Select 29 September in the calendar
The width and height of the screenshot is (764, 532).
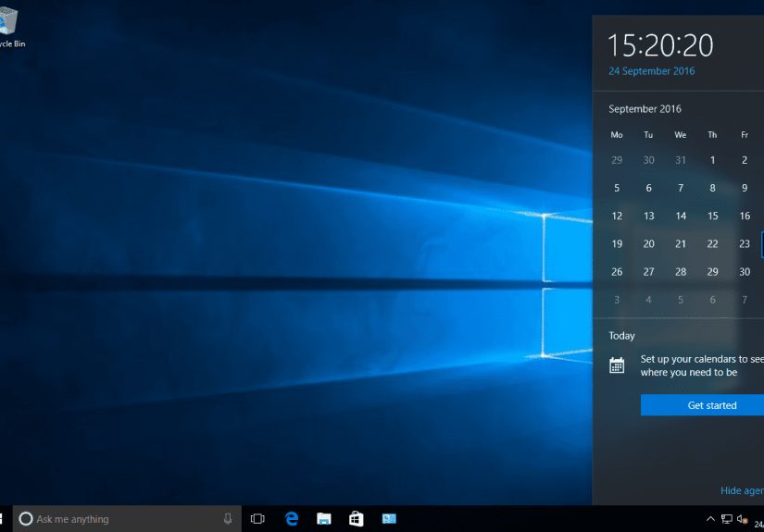(x=712, y=272)
